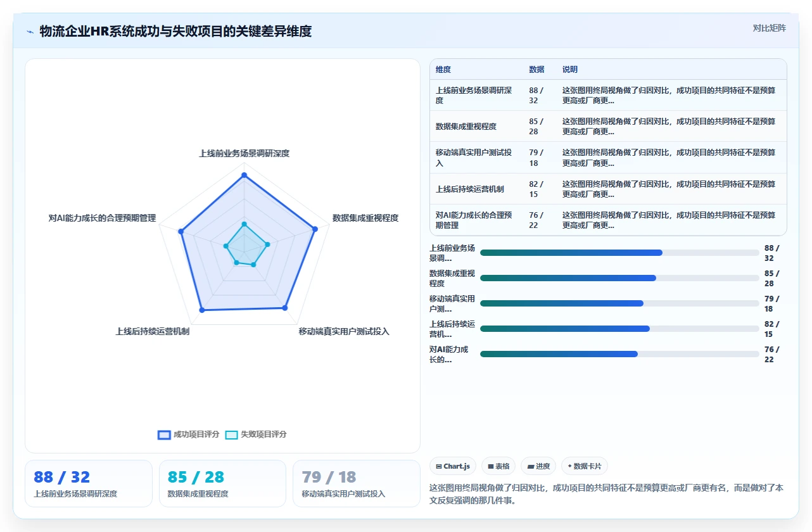This screenshot has height=532, width=812.
Task: Click radar point for 移动端真实用户测试投入 success score
Action: pos(284,308)
